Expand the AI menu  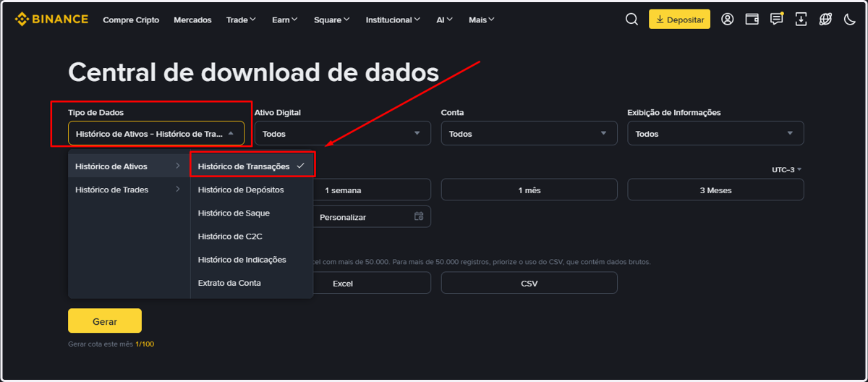[x=445, y=20]
